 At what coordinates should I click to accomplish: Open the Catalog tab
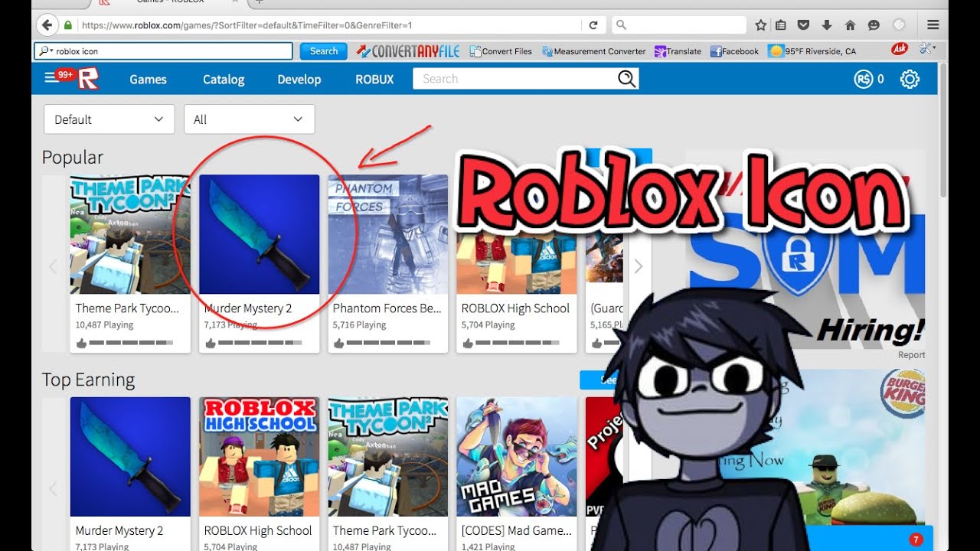click(224, 79)
